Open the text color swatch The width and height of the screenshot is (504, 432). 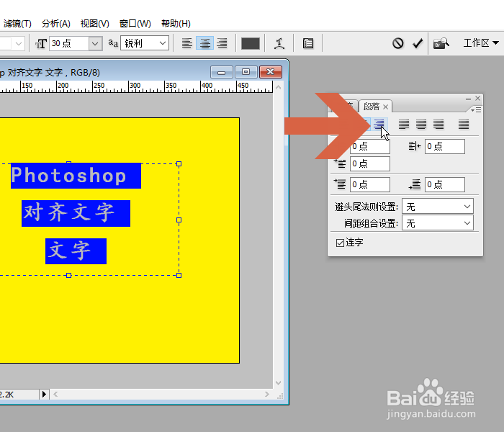pyautogui.click(x=251, y=43)
